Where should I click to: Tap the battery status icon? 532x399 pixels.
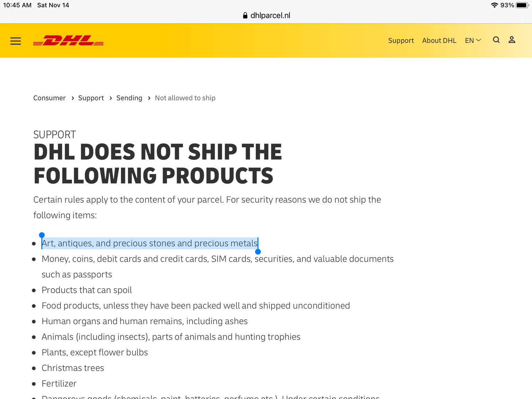tap(522, 5)
